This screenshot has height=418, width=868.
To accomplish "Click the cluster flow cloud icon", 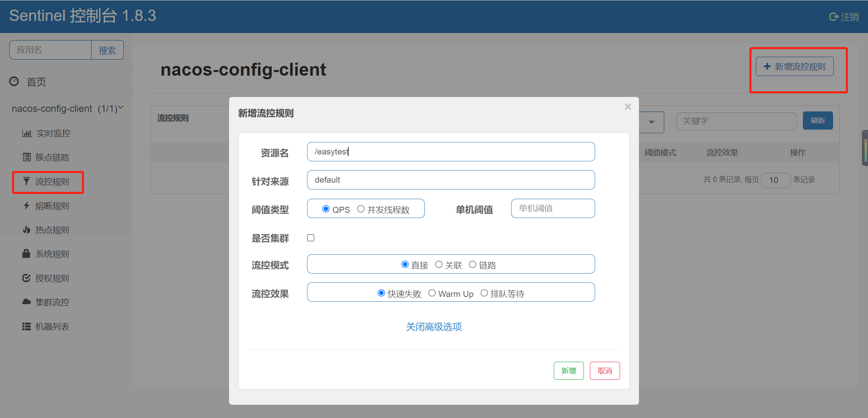I will [27, 302].
